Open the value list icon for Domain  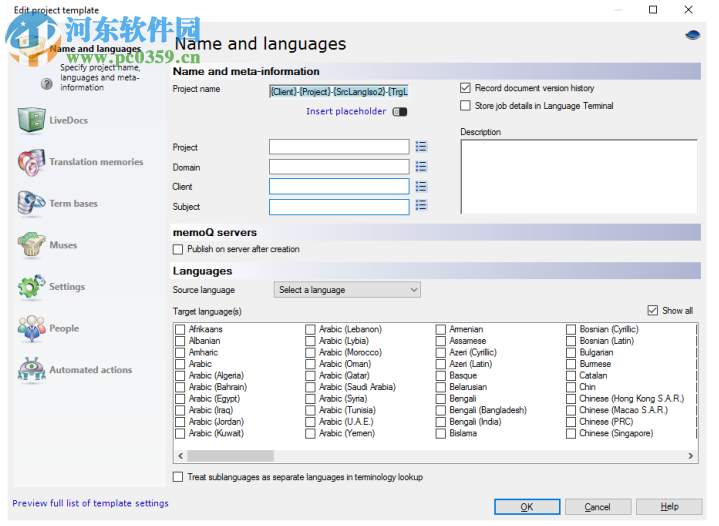[x=421, y=166]
